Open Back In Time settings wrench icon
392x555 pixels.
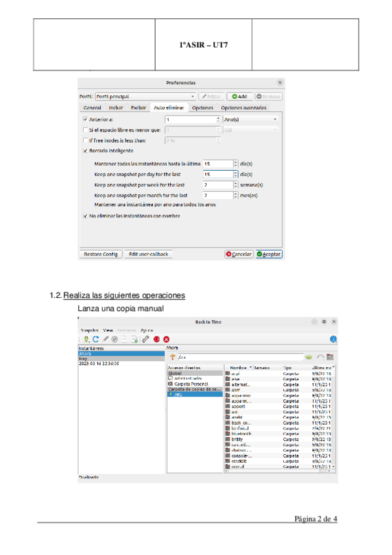click(145, 339)
